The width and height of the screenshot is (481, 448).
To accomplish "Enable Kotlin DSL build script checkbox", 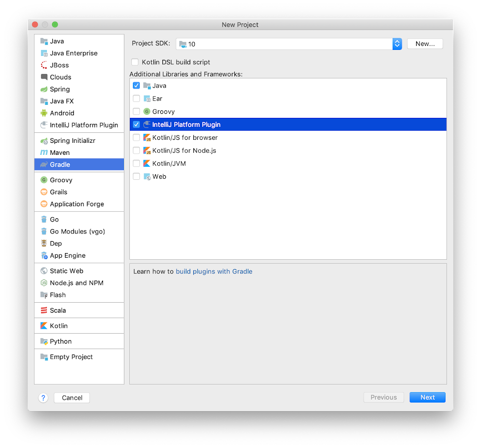I will click(x=135, y=62).
